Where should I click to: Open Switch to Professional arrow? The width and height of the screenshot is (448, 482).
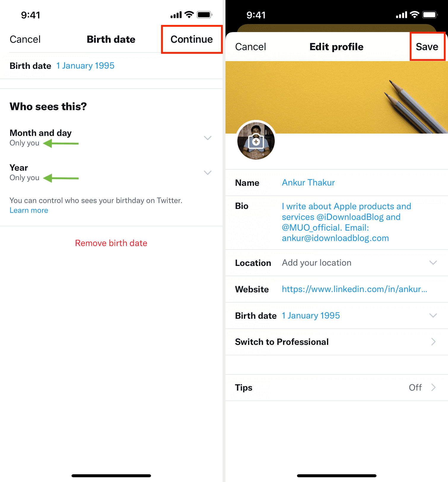(x=433, y=342)
